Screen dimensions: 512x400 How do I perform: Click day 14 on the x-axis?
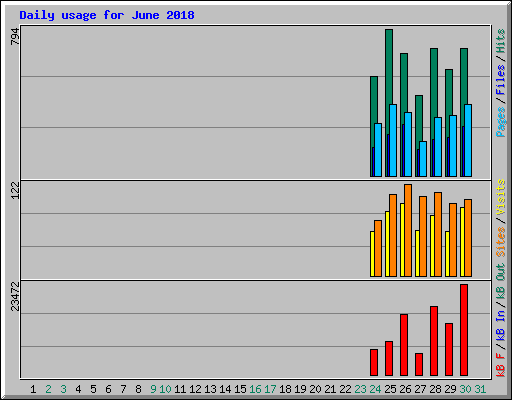(225, 389)
